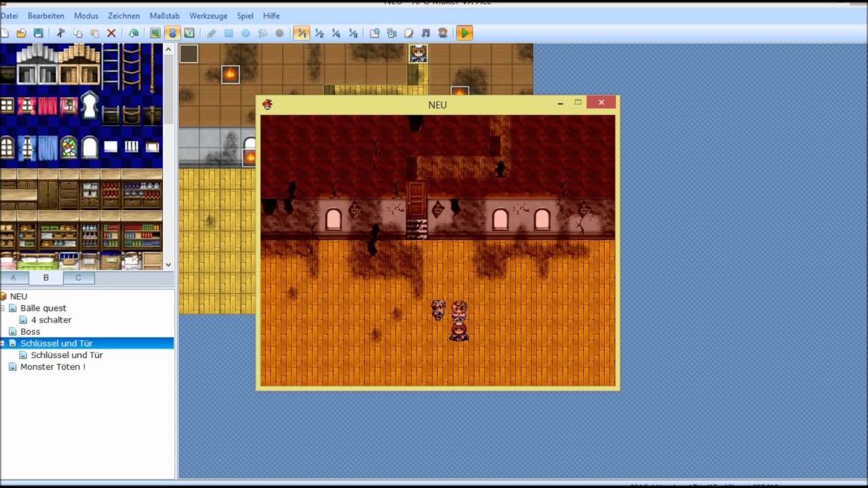868x488 pixels.
Task: Toggle Event editing mode
Action: pos(172,33)
